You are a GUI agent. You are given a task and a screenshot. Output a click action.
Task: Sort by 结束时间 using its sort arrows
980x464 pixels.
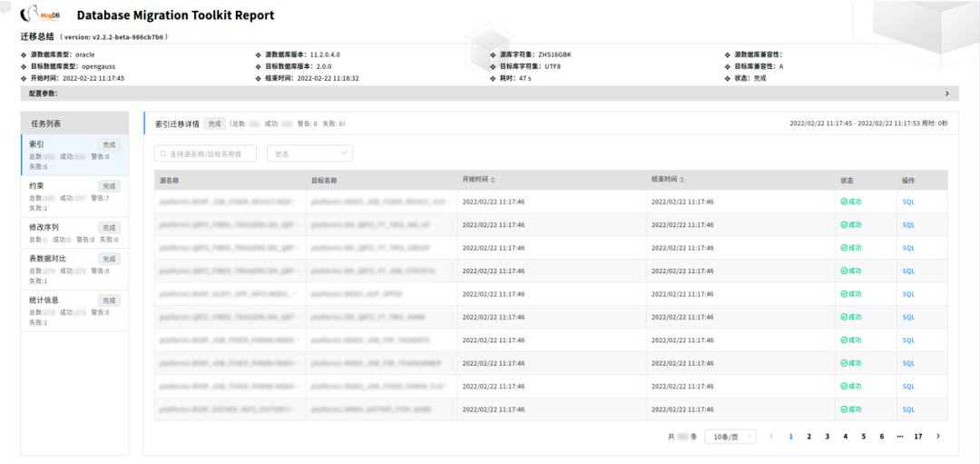[x=681, y=180]
